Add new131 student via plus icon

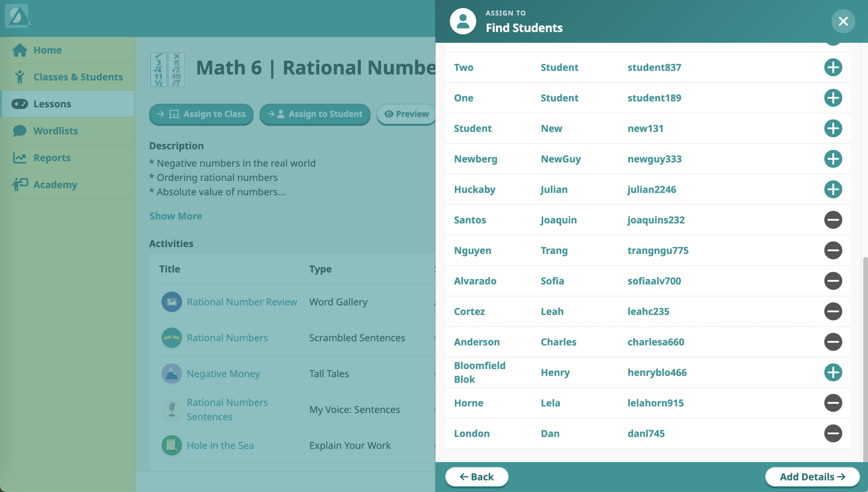pos(833,128)
